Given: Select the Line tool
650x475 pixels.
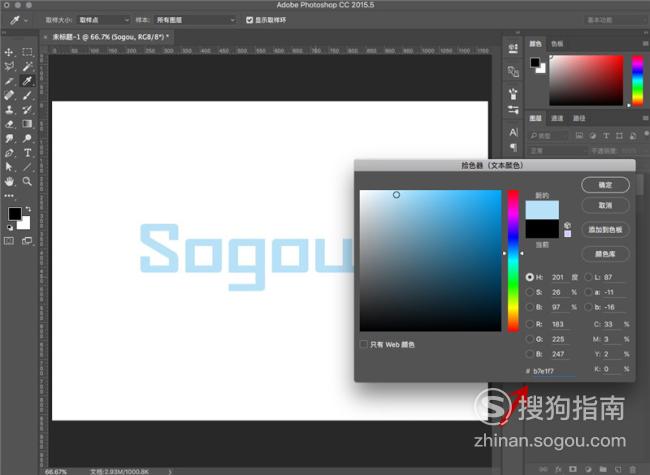Looking at the screenshot, I should (27, 167).
